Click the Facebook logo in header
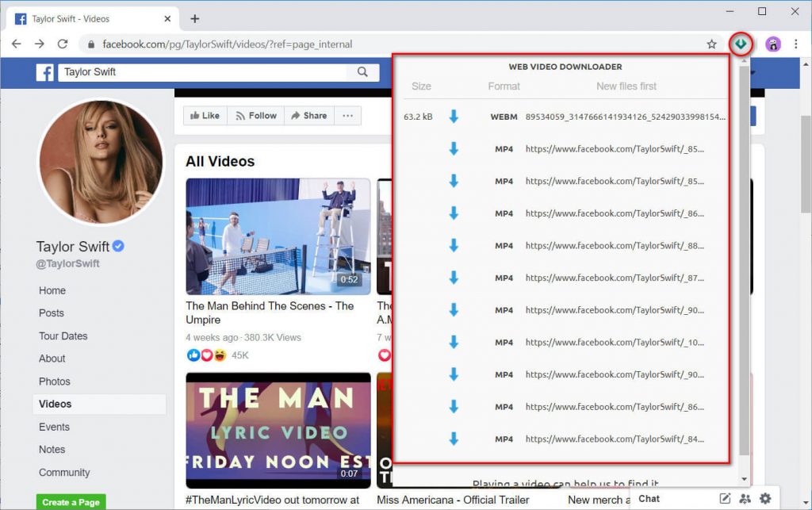This screenshot has height=510, width=812. tap(45, 72)
